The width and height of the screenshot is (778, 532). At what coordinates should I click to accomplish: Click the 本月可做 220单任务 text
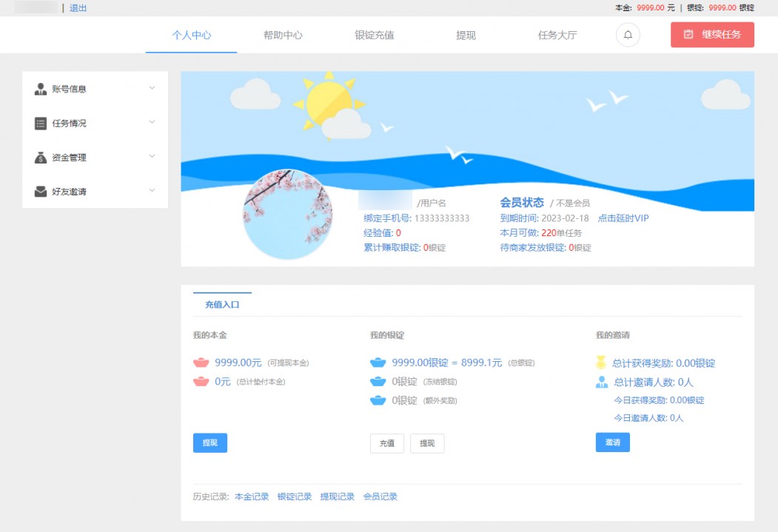(541, 233)
